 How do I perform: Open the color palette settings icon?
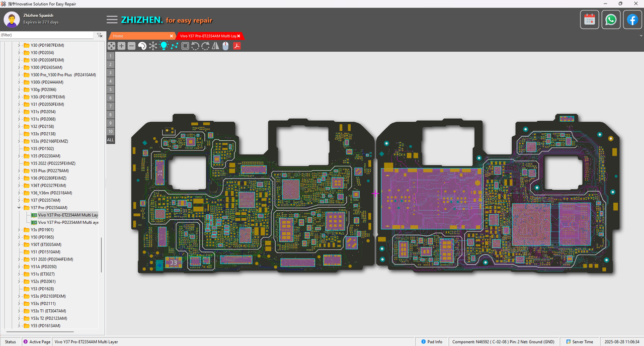point(142,46)
